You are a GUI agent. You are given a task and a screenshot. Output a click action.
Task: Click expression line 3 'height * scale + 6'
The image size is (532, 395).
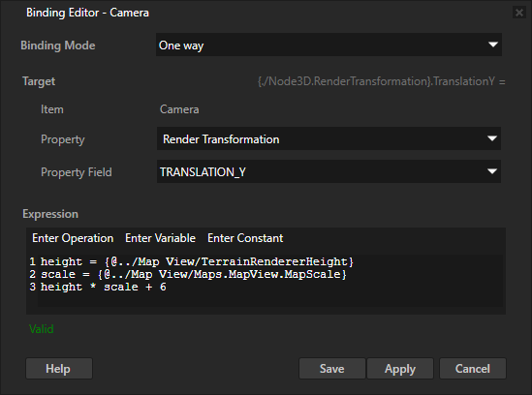click(104, 287)
